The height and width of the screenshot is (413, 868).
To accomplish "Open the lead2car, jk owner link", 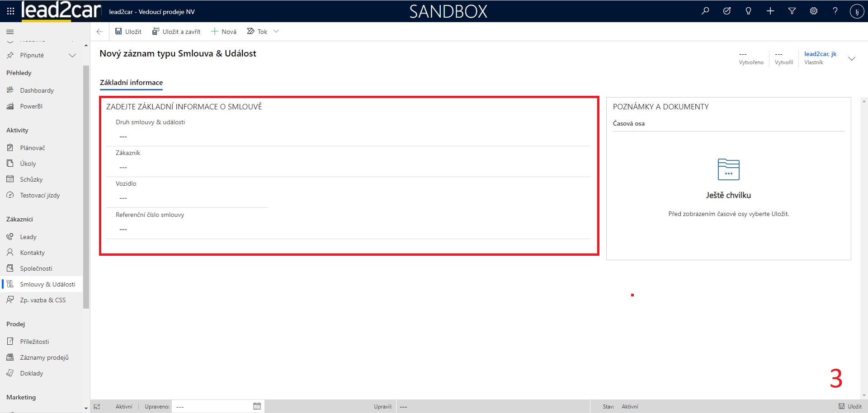I will tap(820, 54).
